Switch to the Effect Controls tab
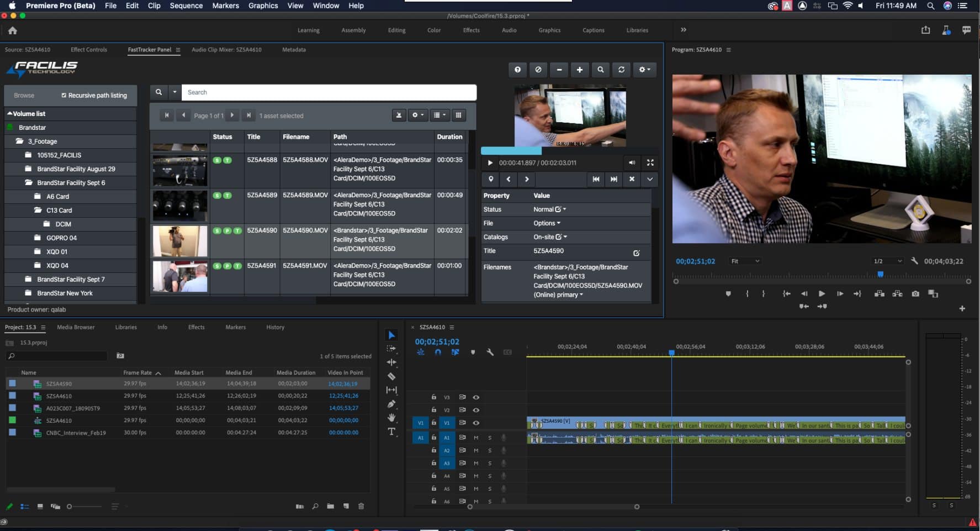This screenshot has width=980, height=531. coord(89,50)
